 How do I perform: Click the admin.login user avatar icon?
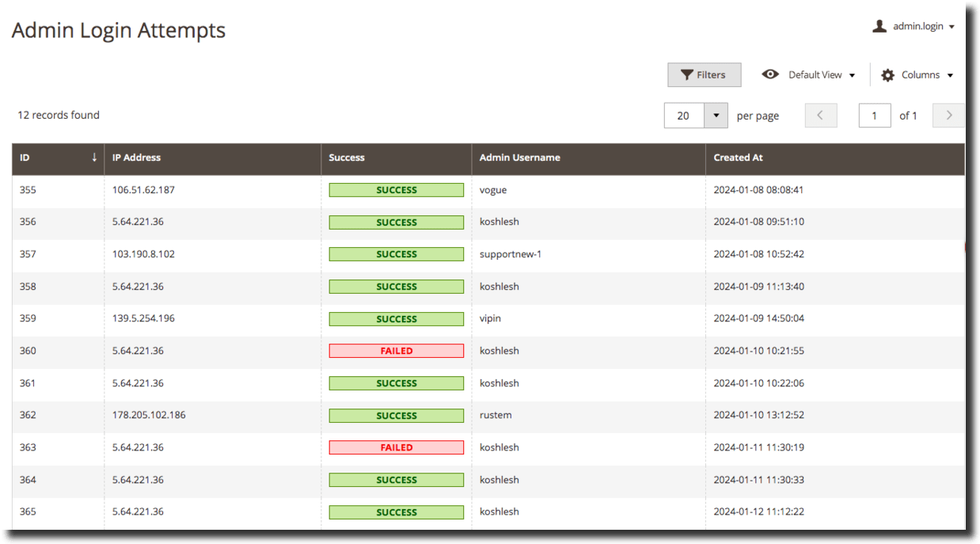879,26
